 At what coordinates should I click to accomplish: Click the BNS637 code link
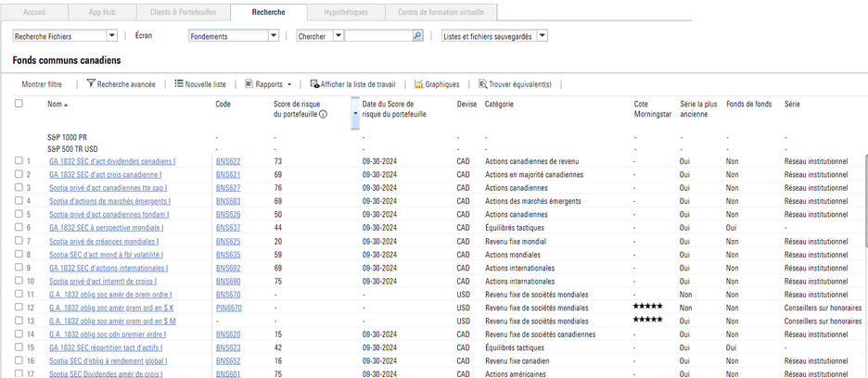227,228
